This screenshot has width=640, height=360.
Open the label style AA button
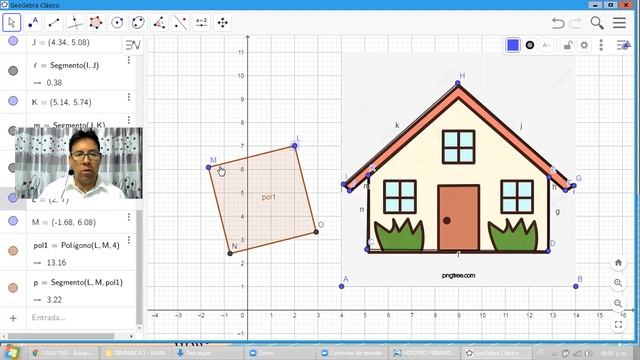(546, 45)
